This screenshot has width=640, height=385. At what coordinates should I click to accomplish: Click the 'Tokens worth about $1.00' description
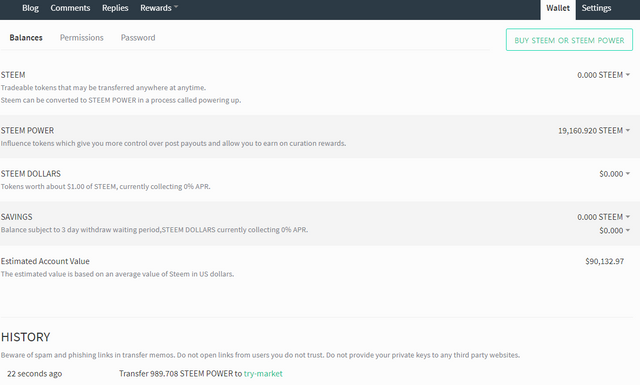tap(106, 187)
